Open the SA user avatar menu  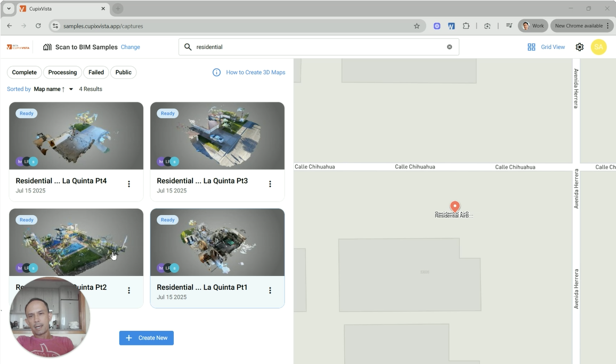click(x=598, y=47)
